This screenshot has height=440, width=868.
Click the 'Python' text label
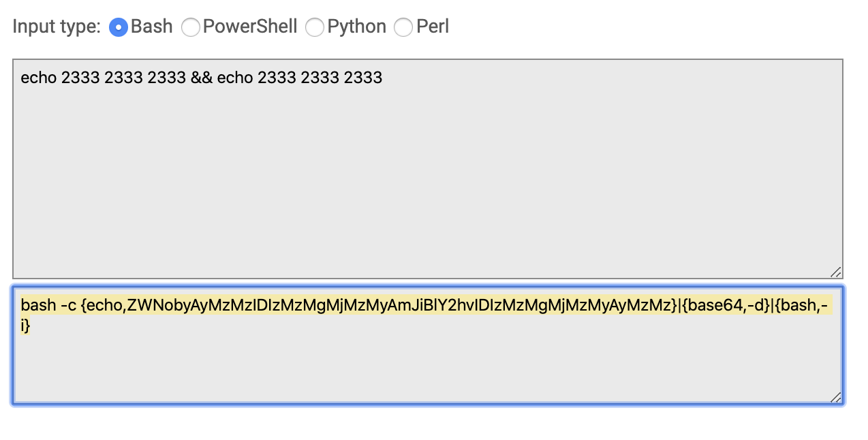pos(356,27)
